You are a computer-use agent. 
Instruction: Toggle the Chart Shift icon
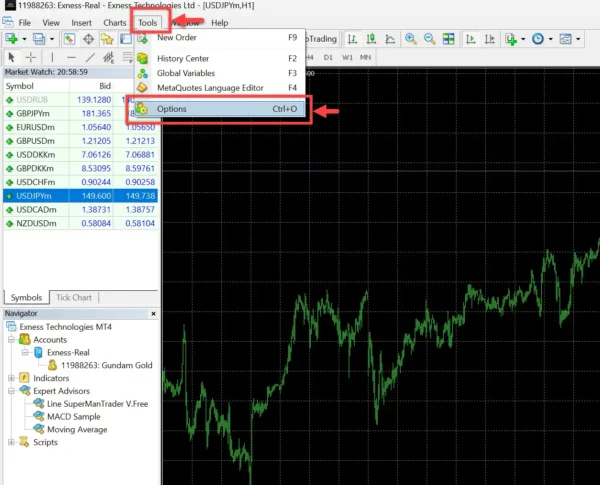coord(490,39)
